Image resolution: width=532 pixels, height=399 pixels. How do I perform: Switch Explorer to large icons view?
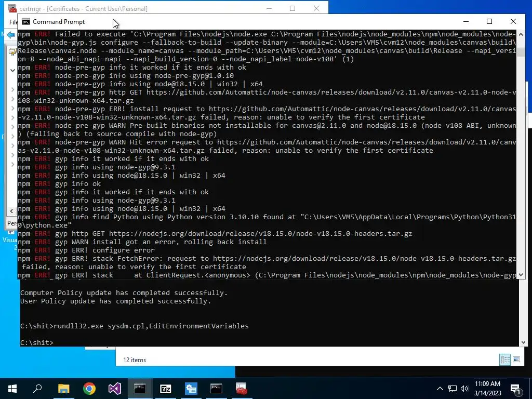click(x=516, y=360)
